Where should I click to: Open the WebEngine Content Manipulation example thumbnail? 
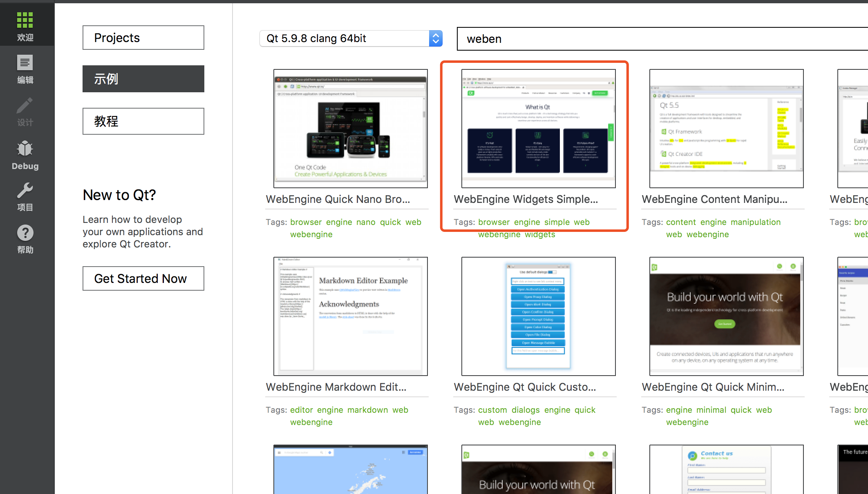click(726, 129)
